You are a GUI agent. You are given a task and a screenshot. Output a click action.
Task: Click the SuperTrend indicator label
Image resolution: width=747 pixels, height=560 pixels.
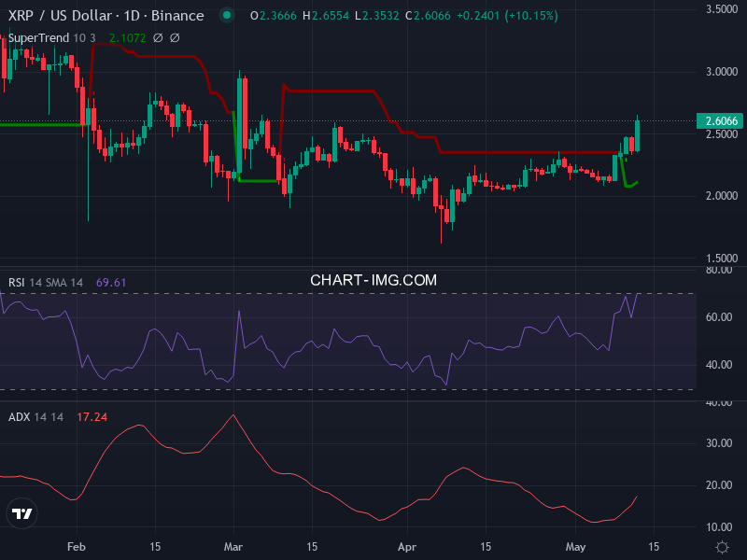(x=38, y=37)
